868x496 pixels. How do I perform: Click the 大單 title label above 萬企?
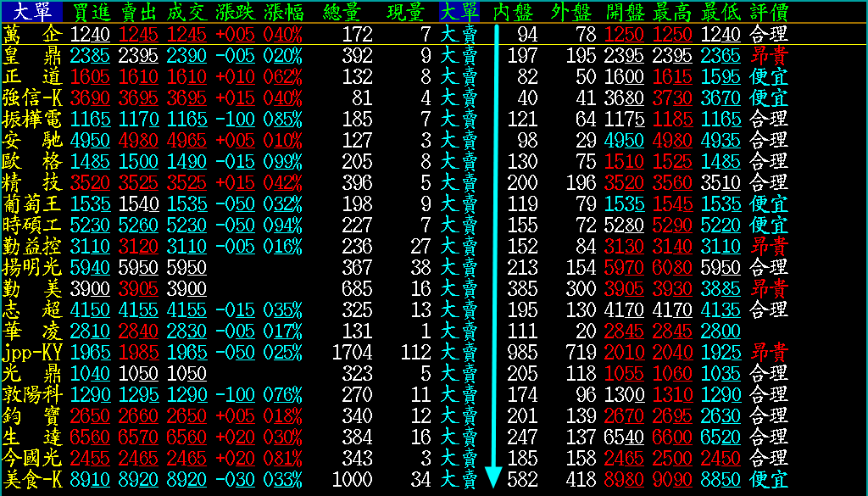[x=31, y=12]
